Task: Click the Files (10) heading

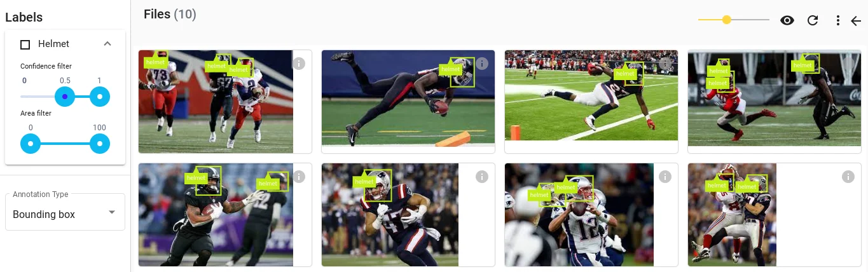Action: point(170,14)
